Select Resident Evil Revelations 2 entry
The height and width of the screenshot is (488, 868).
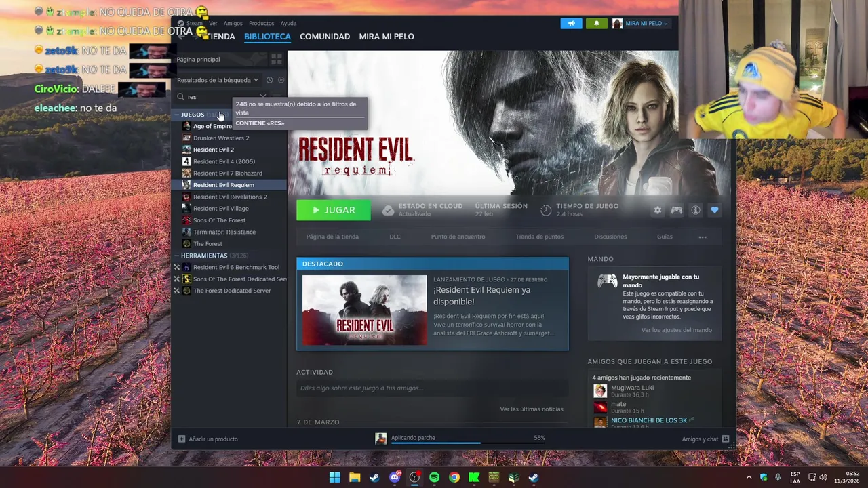point(230,197)
